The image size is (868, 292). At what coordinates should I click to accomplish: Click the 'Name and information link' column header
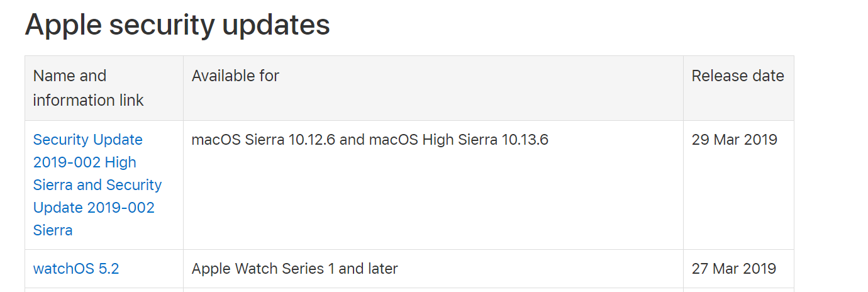(88, 88)
